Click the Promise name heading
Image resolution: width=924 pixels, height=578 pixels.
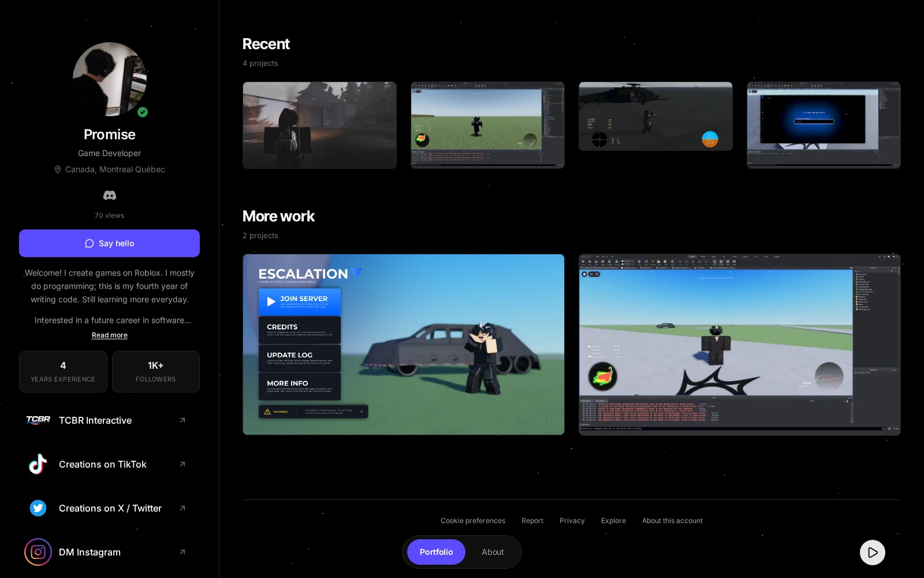110,135
